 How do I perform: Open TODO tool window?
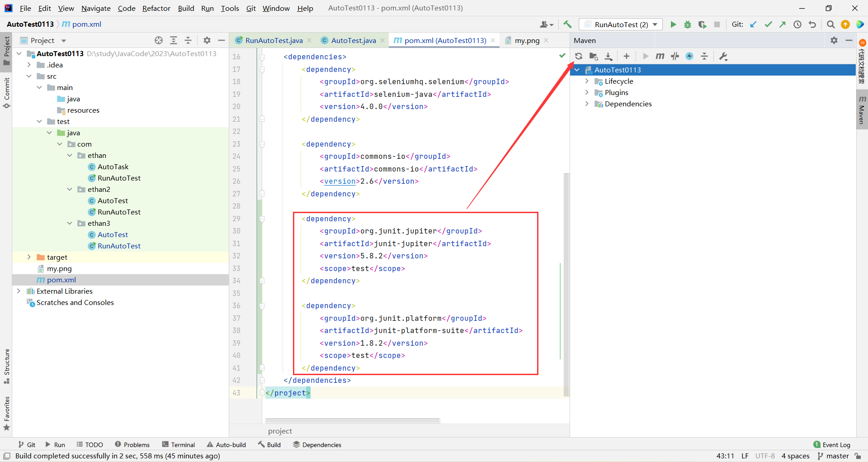pyautogui.click(x=90, y=445)
